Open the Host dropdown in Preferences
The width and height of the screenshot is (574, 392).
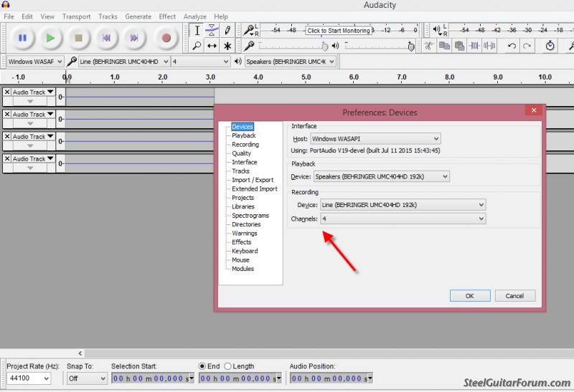tap(375, 138)
